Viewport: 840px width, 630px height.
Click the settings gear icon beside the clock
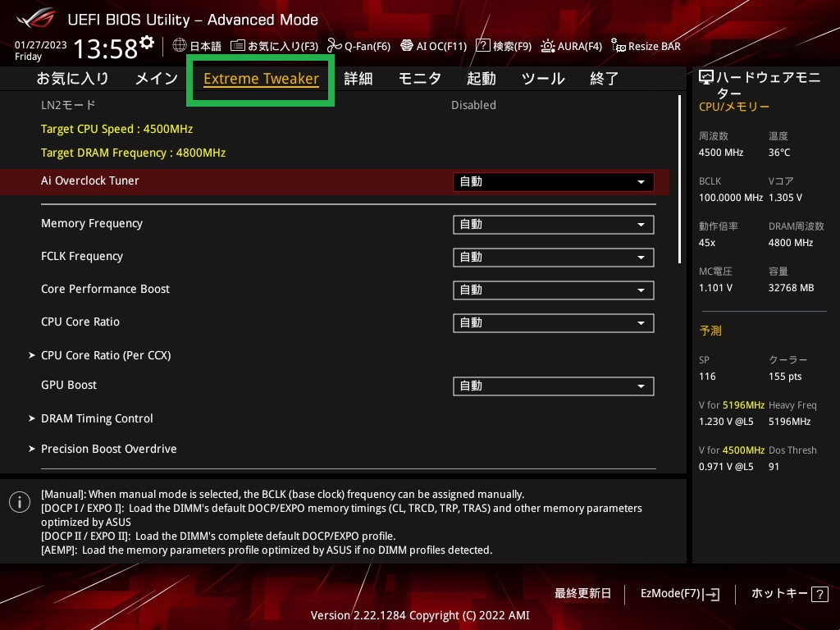[x=147, y=43]
